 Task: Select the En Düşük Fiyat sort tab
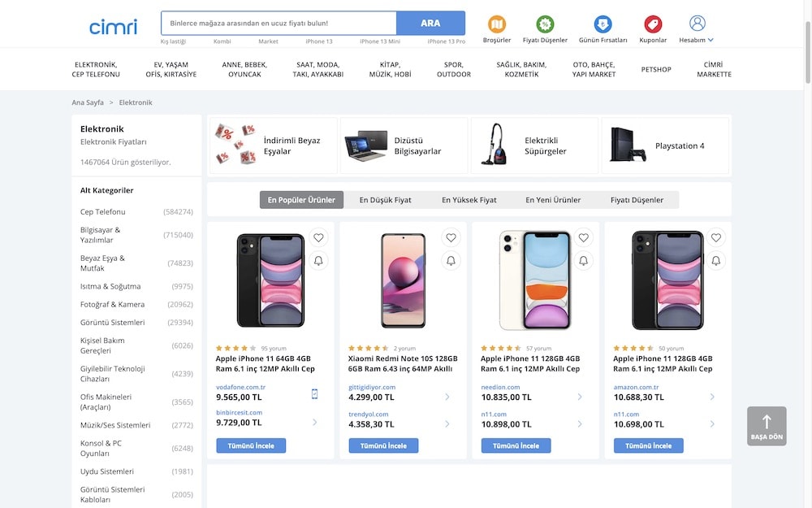pyautogui.click(x=385, y=200)
